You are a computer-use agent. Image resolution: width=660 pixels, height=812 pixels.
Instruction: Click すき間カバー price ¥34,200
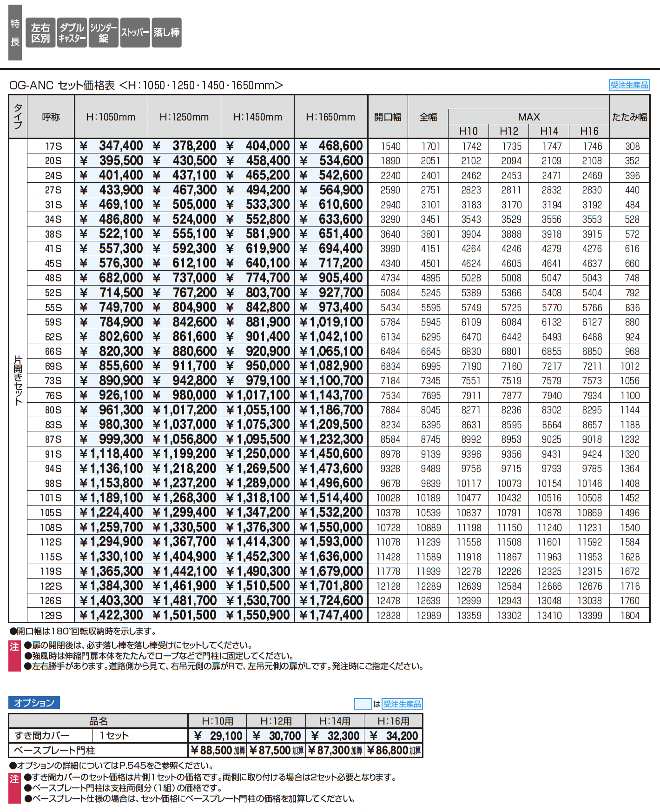pos(394,736)
